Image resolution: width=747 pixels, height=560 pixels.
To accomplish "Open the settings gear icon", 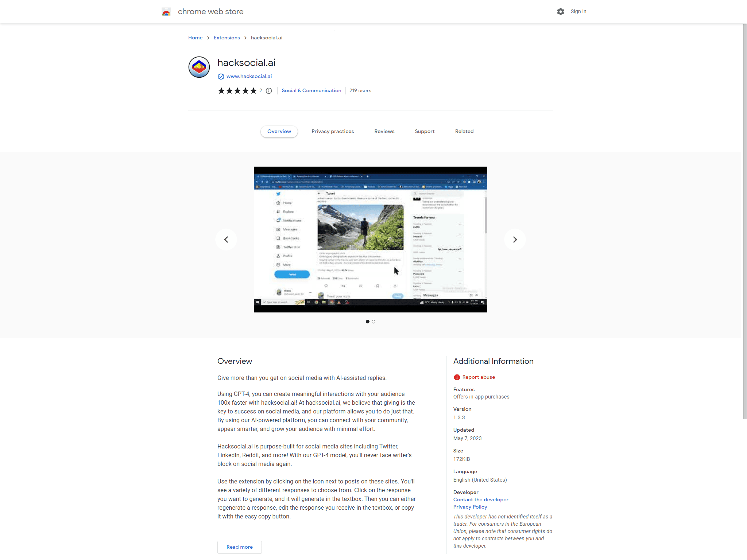I will [x=561, y=12].
